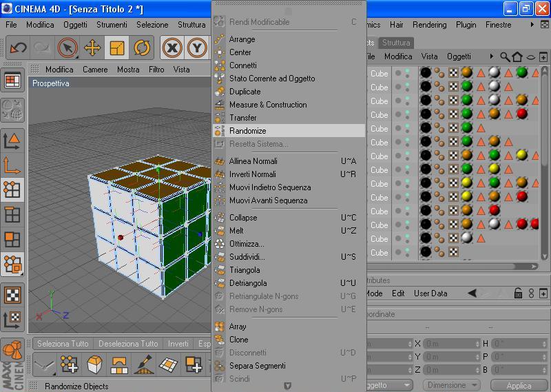The width and height of the screenshot is (551, 392).
Task: Toggle visibility dots of first Cube row
Action: (x=407, y=73)
